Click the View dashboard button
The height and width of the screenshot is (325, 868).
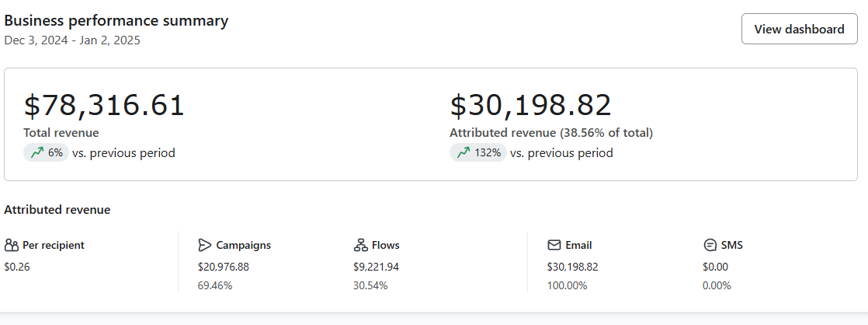pos(799,29)
